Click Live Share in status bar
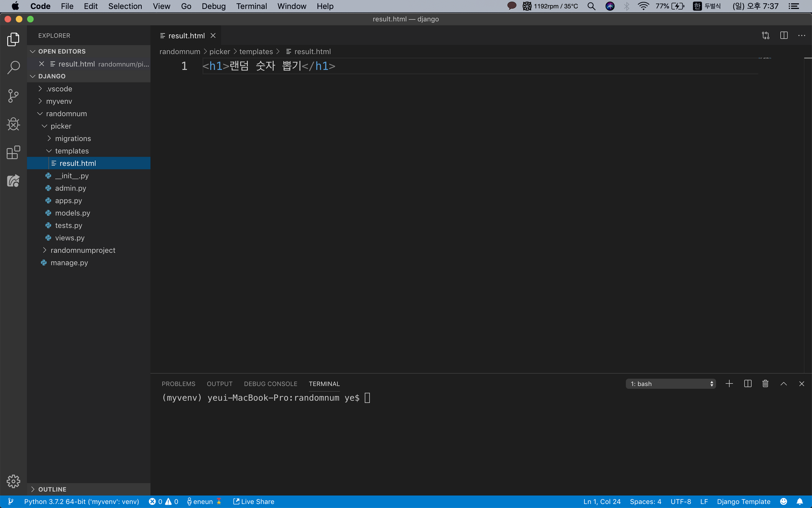The height and width of the screenshot is (508, 812). pos(254,501)
